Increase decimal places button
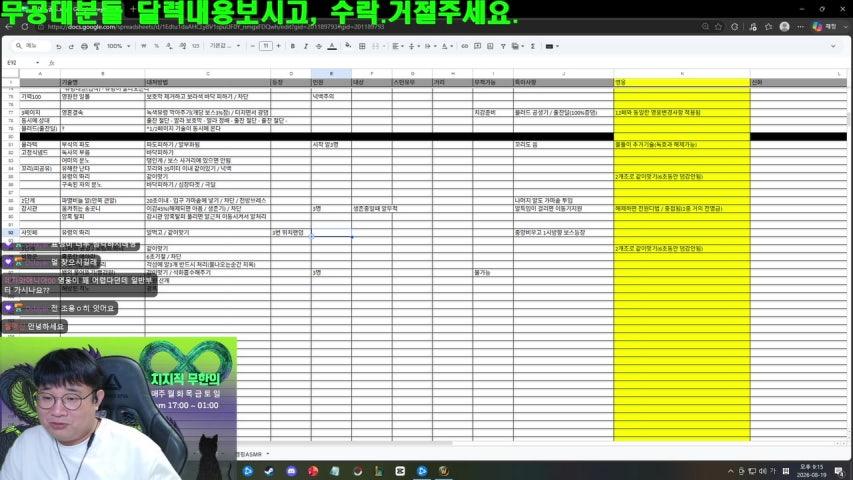 pyautogui.click(x=183, y=46)
